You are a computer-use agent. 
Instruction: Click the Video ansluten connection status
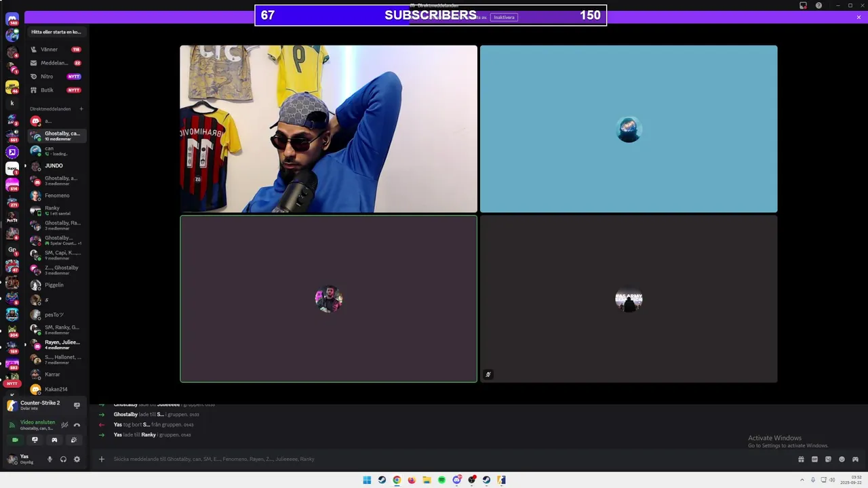[37, 422]
